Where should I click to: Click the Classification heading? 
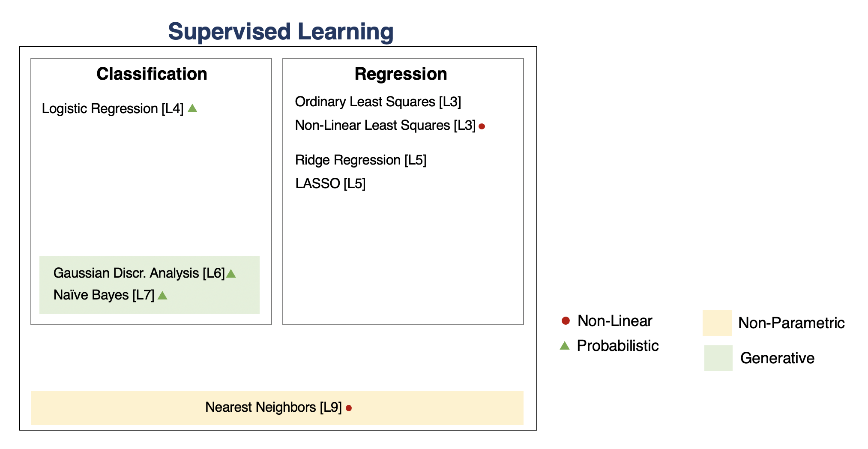(152, 74)
